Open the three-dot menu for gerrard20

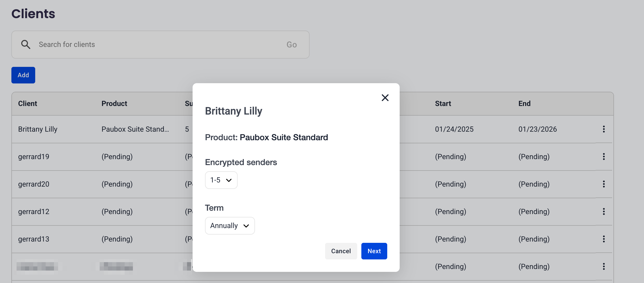click(x=604, y=184)
